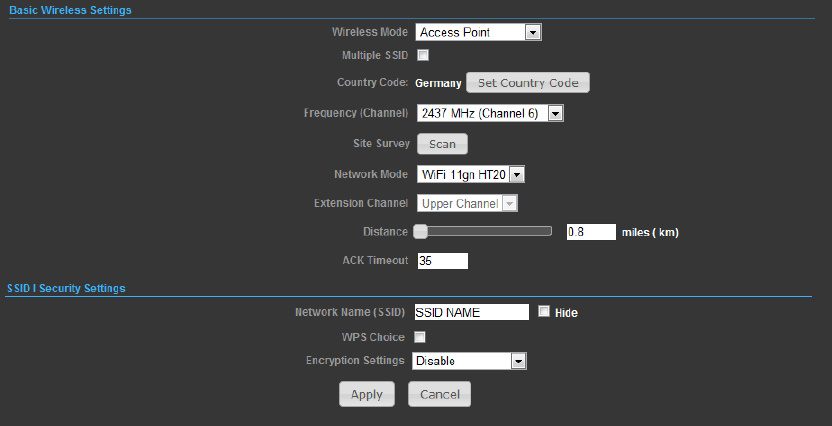Open the Network Mode dropdown
Screen dimensions: 832x426
471,175
